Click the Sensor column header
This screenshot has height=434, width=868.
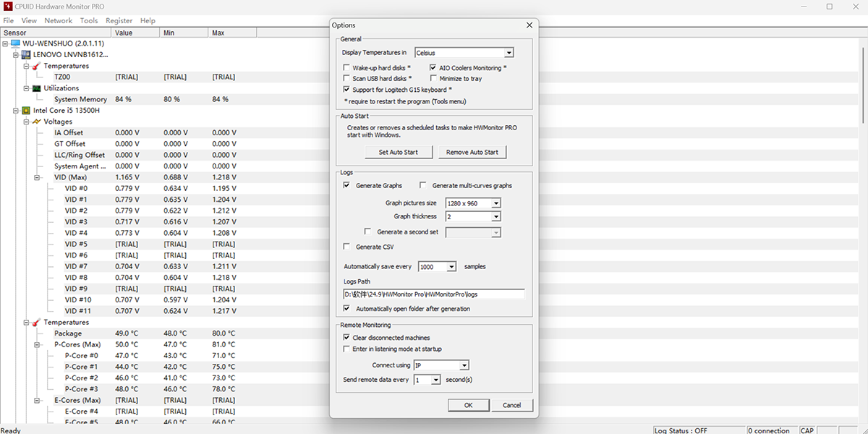click(56, 33)
